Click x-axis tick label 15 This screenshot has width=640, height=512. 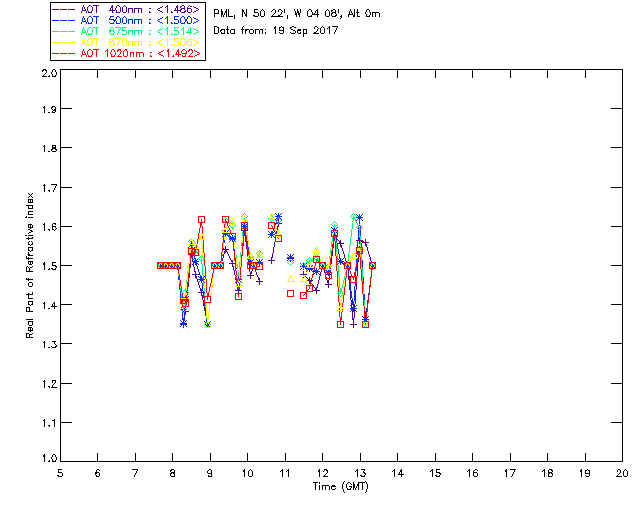tap(435, 473)
